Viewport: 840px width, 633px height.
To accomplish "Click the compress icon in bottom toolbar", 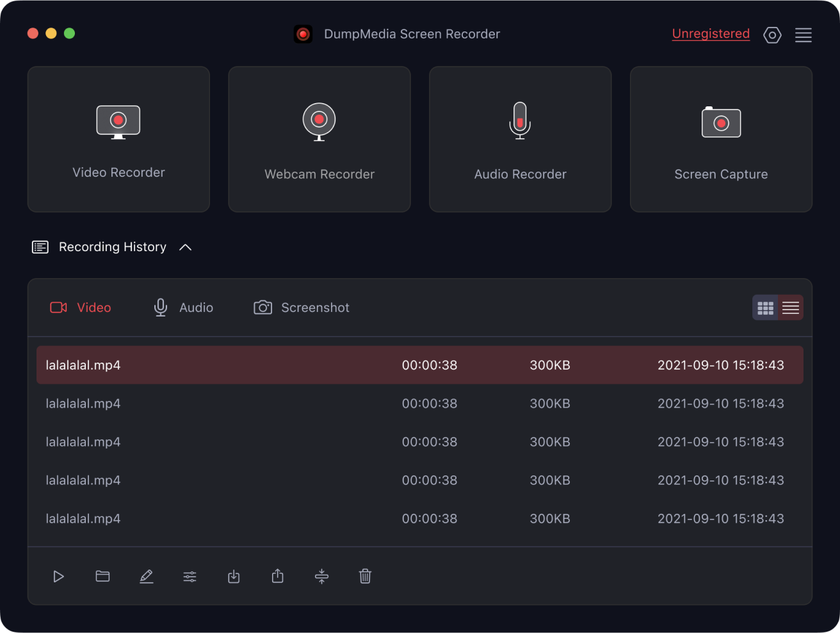I will point(321,577).
